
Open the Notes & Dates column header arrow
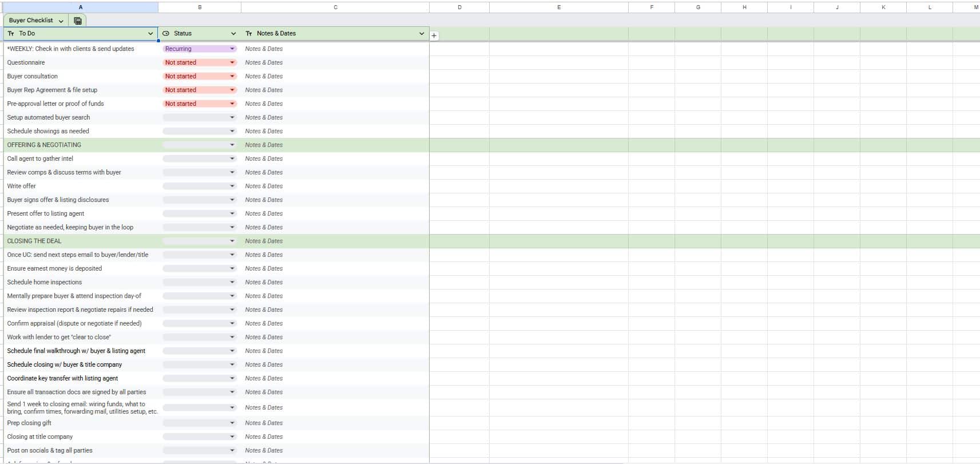[422, 34]
